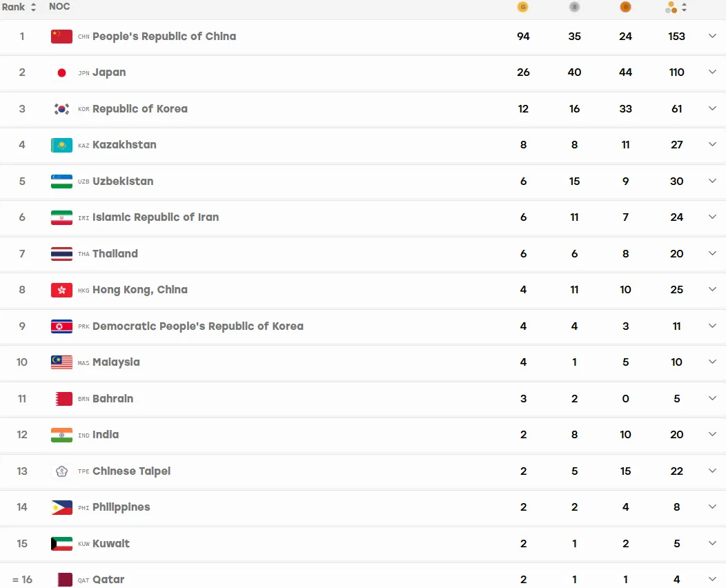Image resolution: width=726 pixels, height=588 pixels.
Task: Click the gold medal column header icon
Action: tap(522, 7)
